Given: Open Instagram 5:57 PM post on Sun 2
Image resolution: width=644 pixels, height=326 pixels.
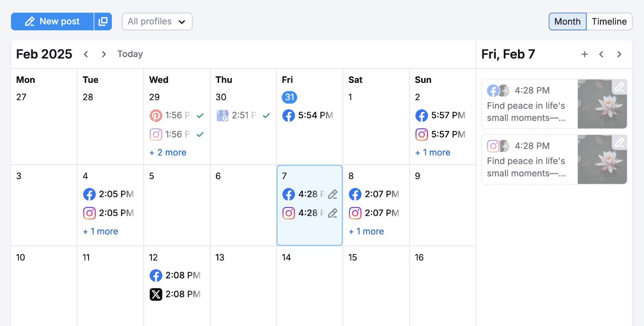Looking at the screenshot, I should 440,134.
